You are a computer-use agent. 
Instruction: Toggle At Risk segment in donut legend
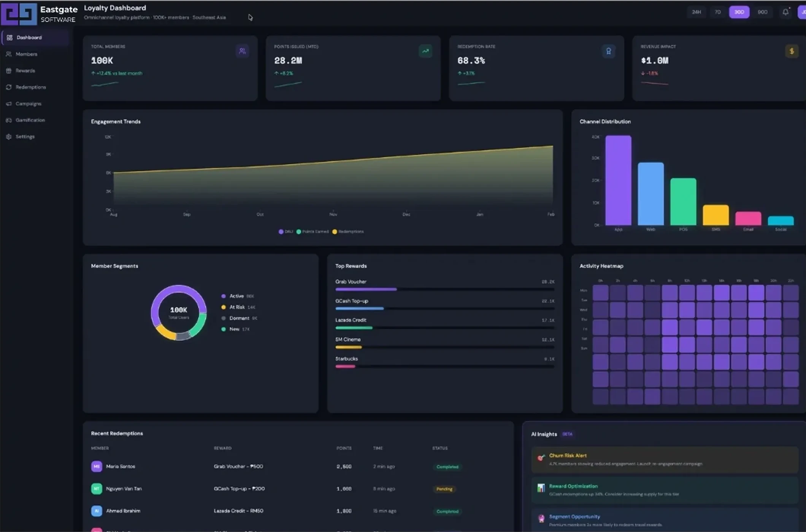pos(238,307)
